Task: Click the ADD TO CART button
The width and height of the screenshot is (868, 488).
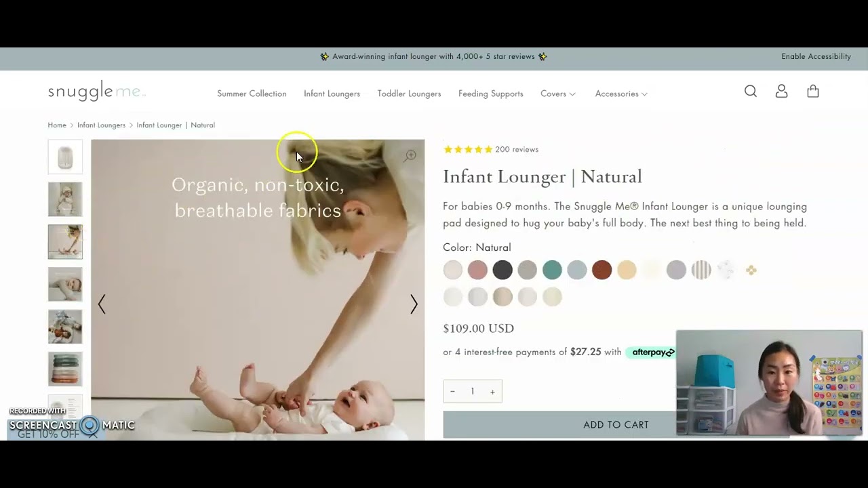Action: 616,425
